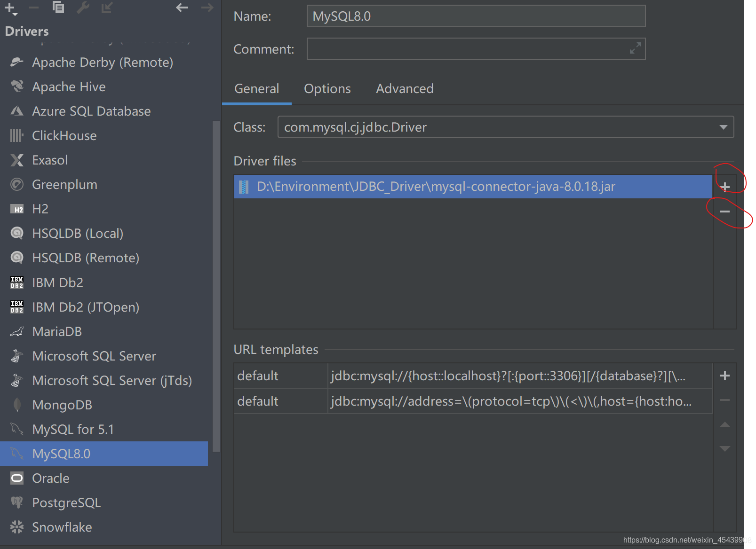Click the make global arrow icon
The image size is (756, 549).
[x=107, y=8]
